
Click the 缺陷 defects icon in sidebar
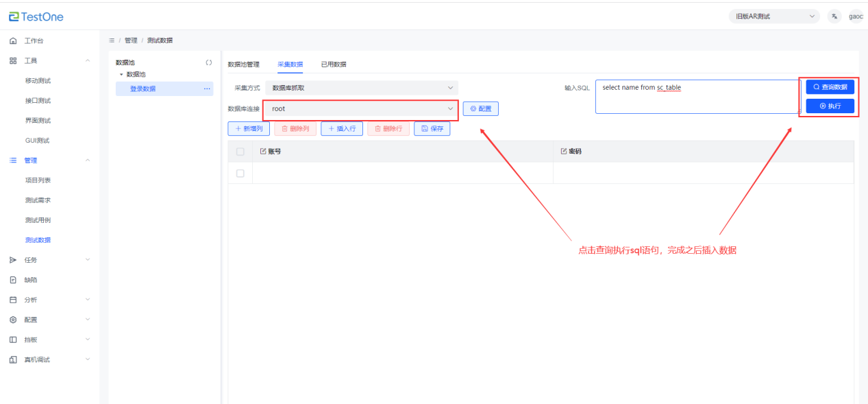(x=13, y=280)
